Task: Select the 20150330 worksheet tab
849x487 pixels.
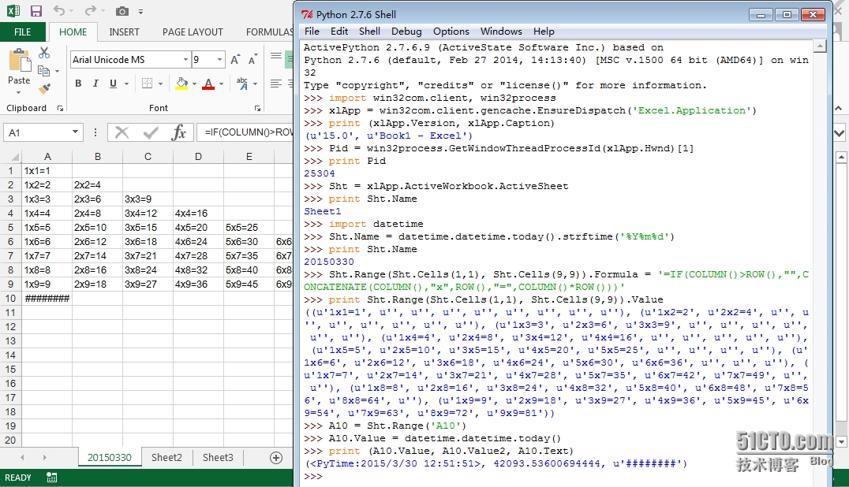Action: [x=109, y=457]
